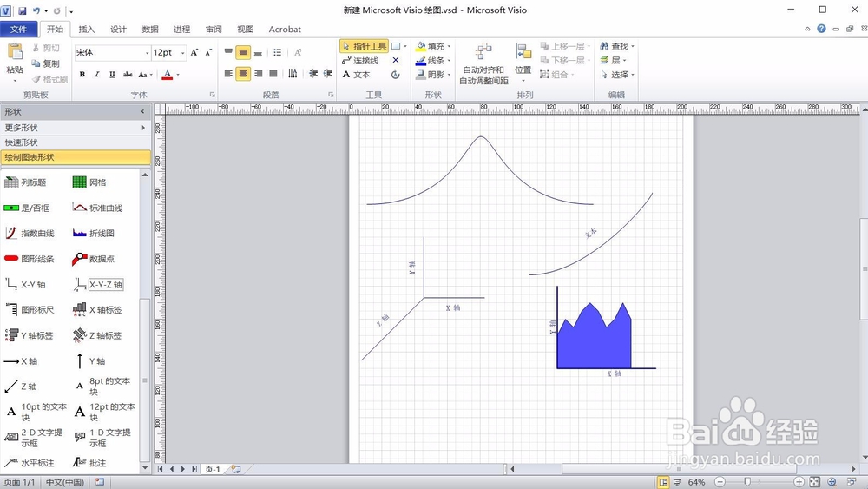Viewport: 868px width, 489px height.
Task: Click the zoom slider in status bar
Action: [x=746, y=482]
